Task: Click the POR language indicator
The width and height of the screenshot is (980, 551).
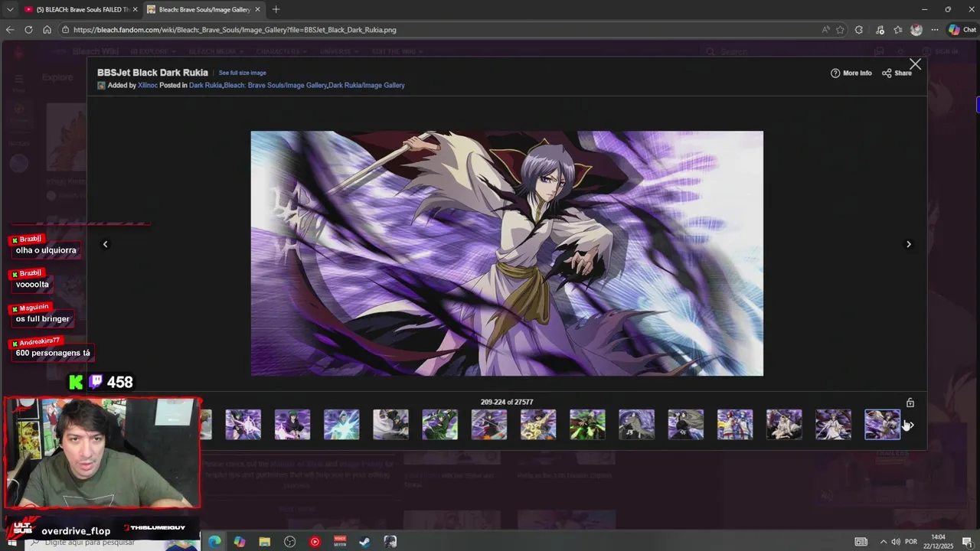Action: (911, 542)
